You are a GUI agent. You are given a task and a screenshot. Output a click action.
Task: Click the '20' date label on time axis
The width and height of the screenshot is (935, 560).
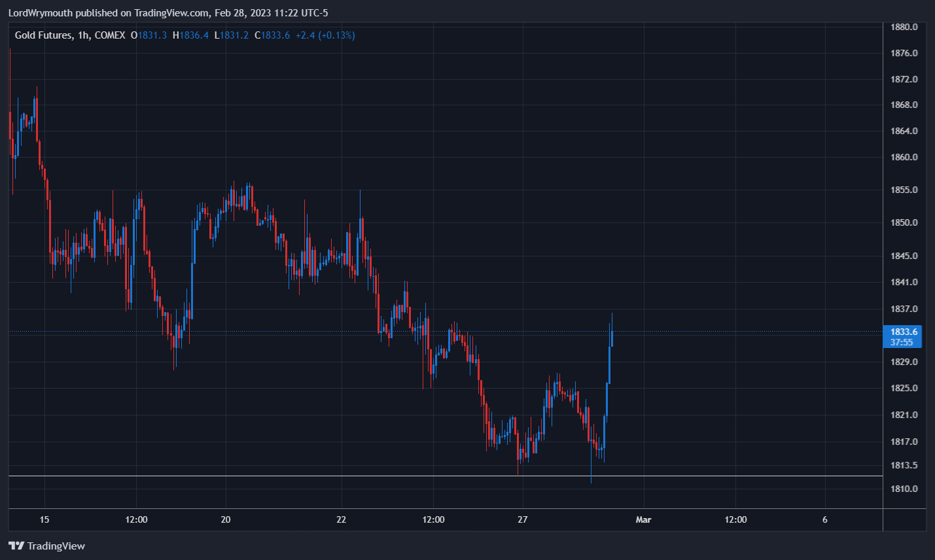[x=226, y=519]
